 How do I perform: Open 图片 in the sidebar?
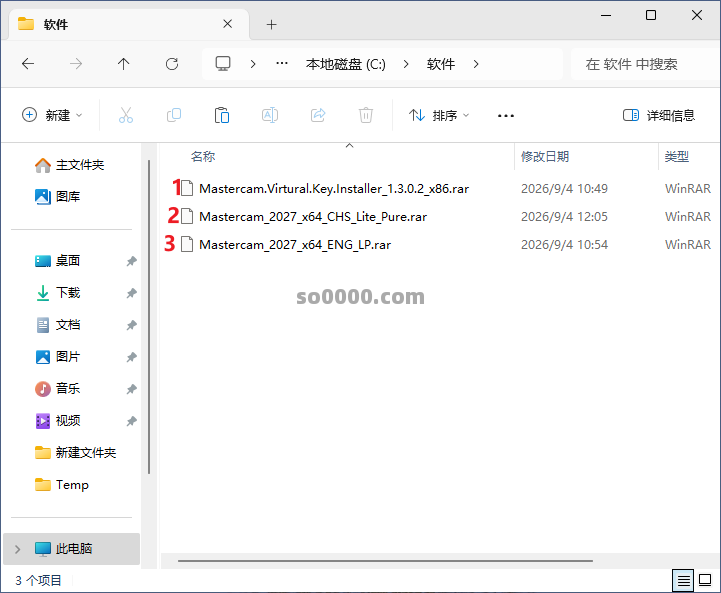[58, 356]
